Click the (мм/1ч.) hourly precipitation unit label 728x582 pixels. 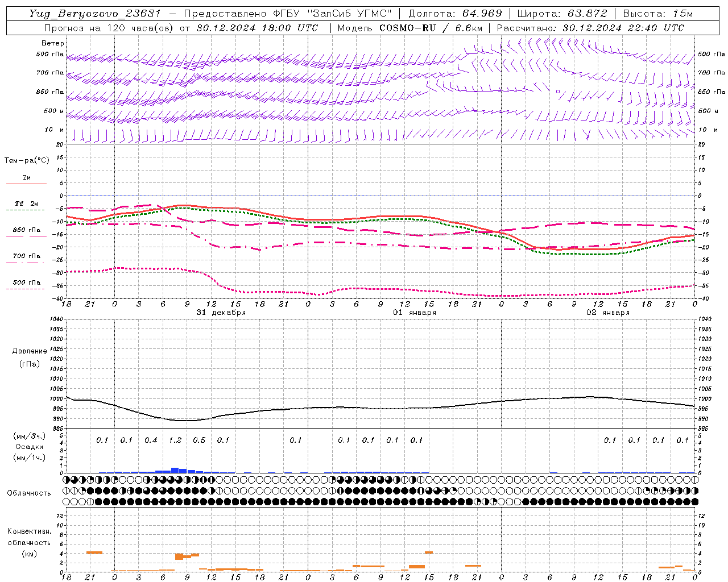click(29, 457)
